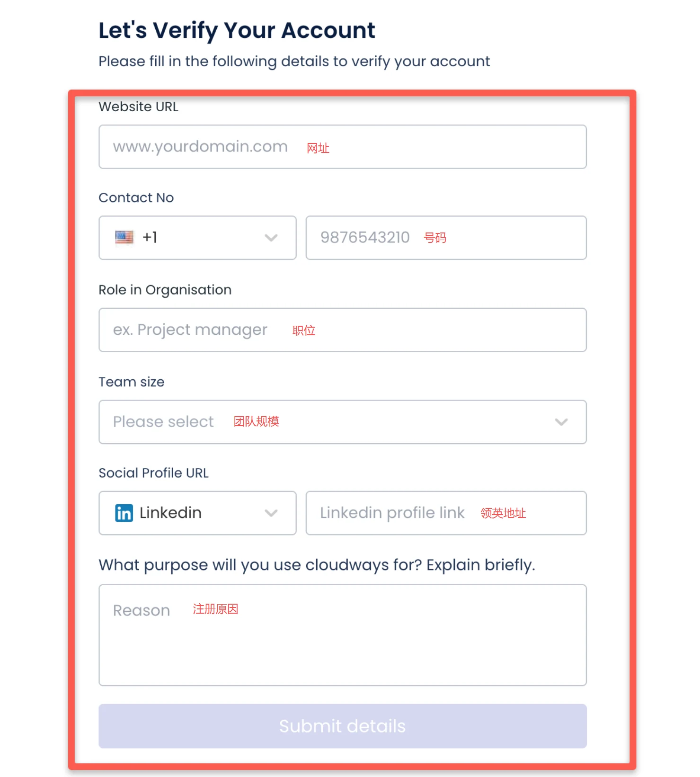Click the 'Team size' field label

pyautogui.click(x=131, y=382)
